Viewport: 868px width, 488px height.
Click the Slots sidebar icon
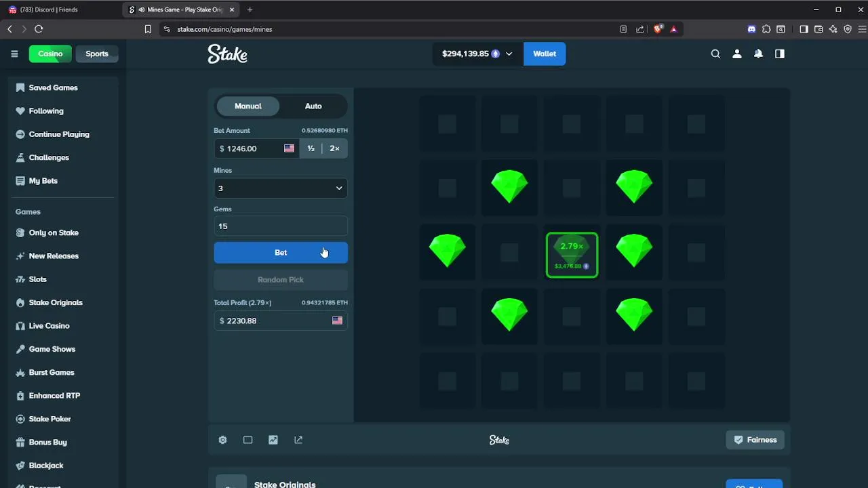coord(20,279)
